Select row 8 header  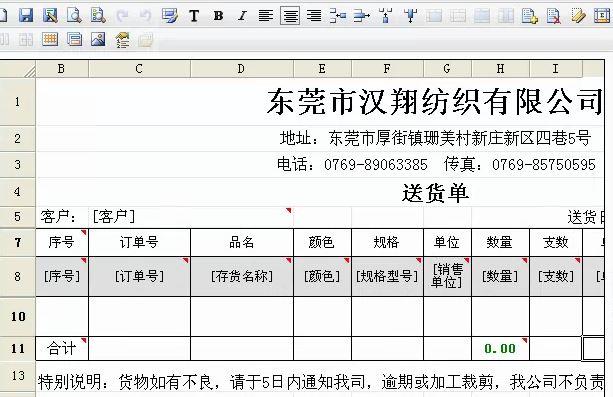point(17,277)
